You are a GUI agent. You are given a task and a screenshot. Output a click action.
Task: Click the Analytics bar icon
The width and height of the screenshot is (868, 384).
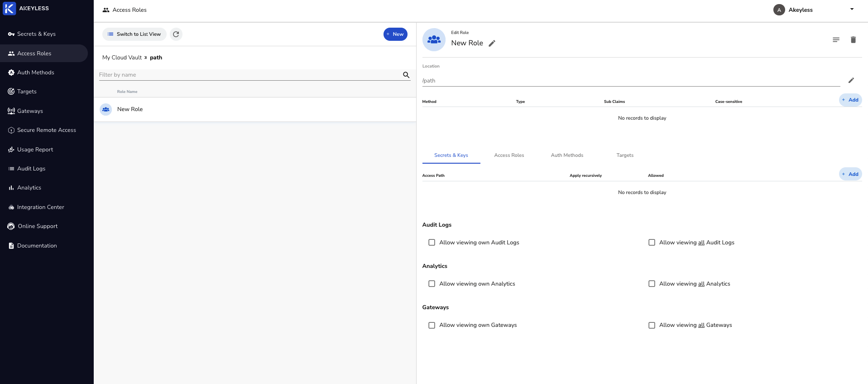pyautogui.click(x=11, y=188)
